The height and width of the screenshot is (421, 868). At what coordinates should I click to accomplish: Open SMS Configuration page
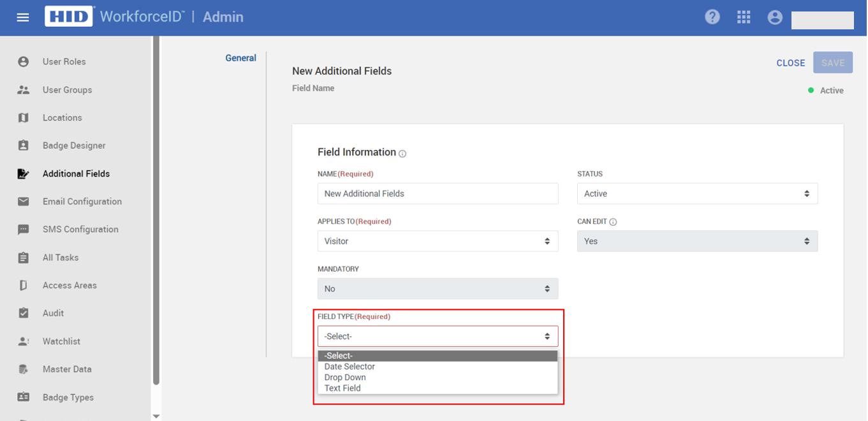click(80, 230)
